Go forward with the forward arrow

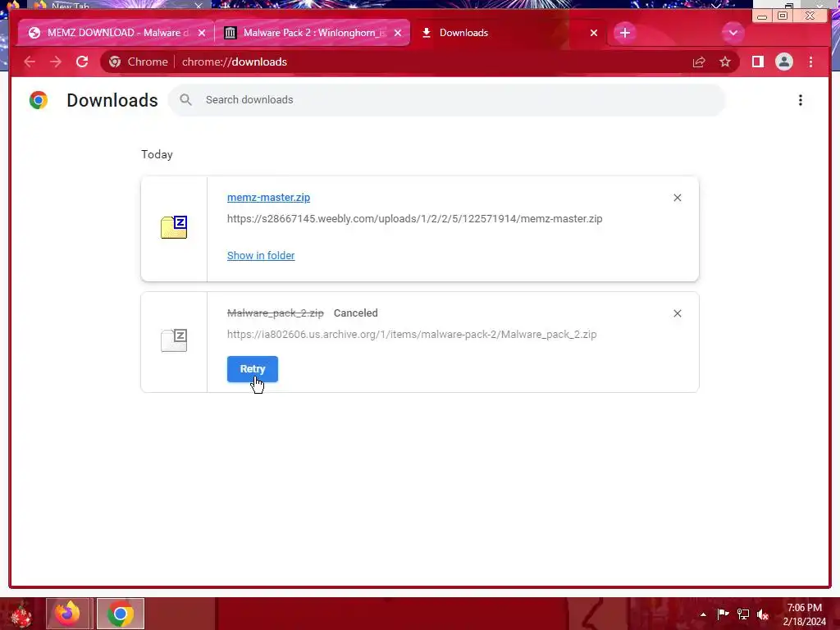coord(56,62)
